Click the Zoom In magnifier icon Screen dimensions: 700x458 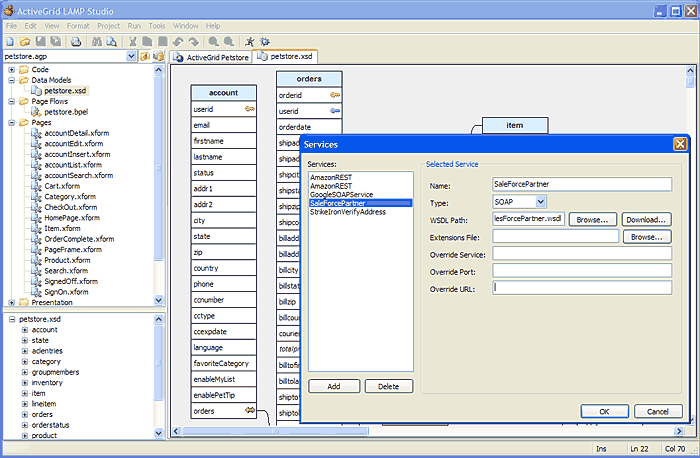pyautogui.click(x=214, y=41)
